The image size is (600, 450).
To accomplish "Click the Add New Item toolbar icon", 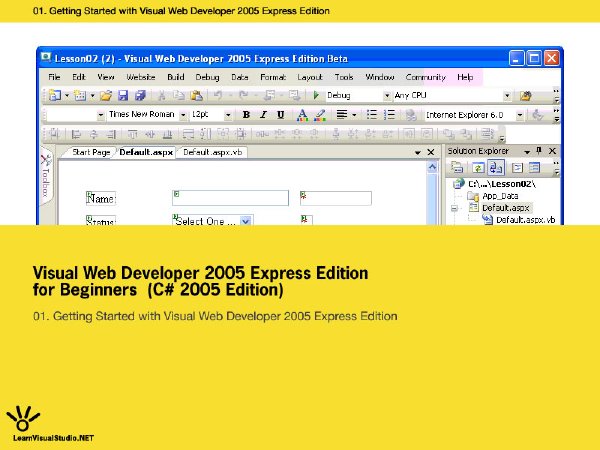I will tap(80, 95).
